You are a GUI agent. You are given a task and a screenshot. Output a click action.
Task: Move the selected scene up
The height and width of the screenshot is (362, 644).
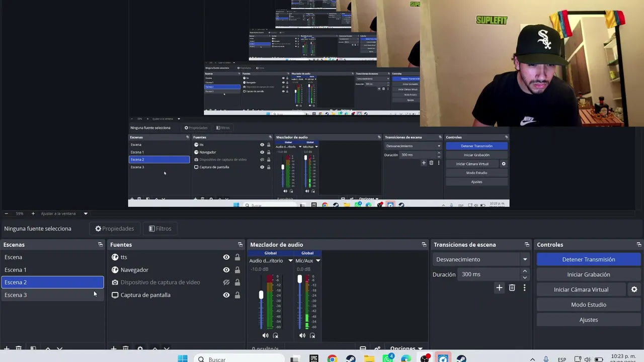click(48, 348)
